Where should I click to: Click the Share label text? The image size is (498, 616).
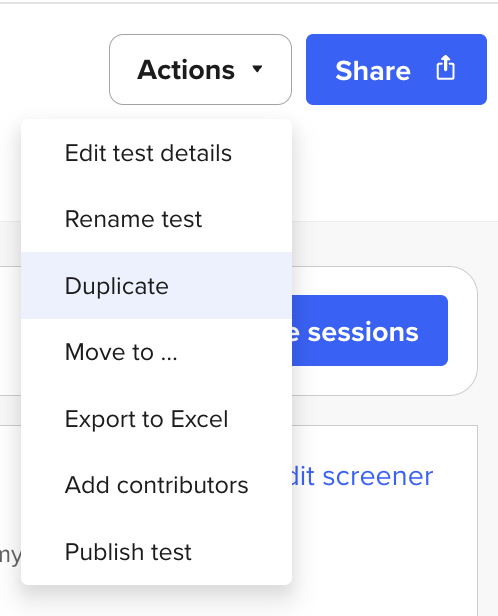(373, 71)
